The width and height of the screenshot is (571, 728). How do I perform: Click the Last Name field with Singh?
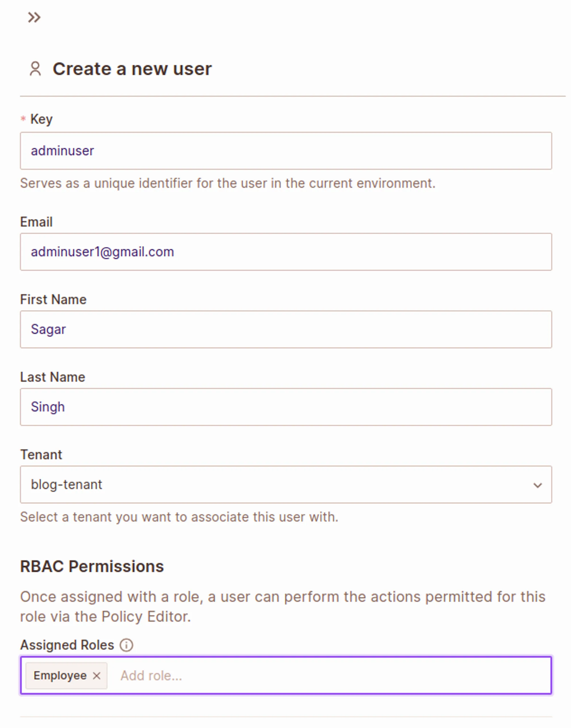pos(285,407)
